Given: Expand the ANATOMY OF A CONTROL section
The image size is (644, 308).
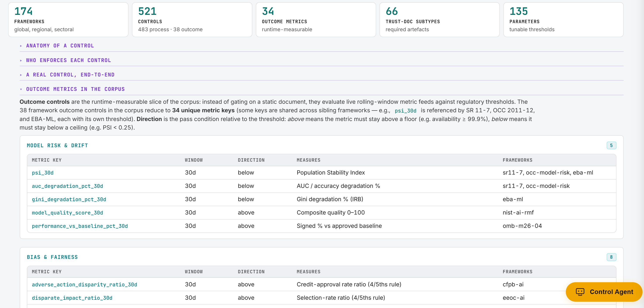Looking at the screenshot, I should point(60,46).
